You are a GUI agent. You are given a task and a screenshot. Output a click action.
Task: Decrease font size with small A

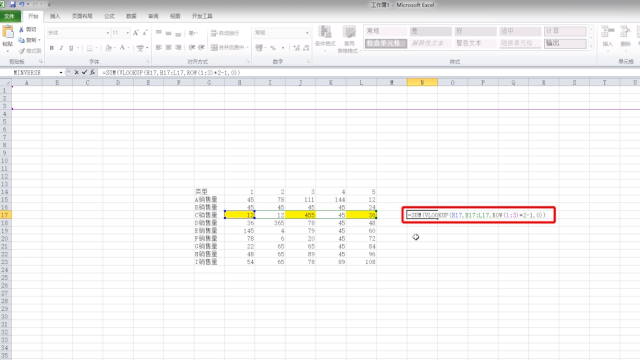tap(144, 33)
